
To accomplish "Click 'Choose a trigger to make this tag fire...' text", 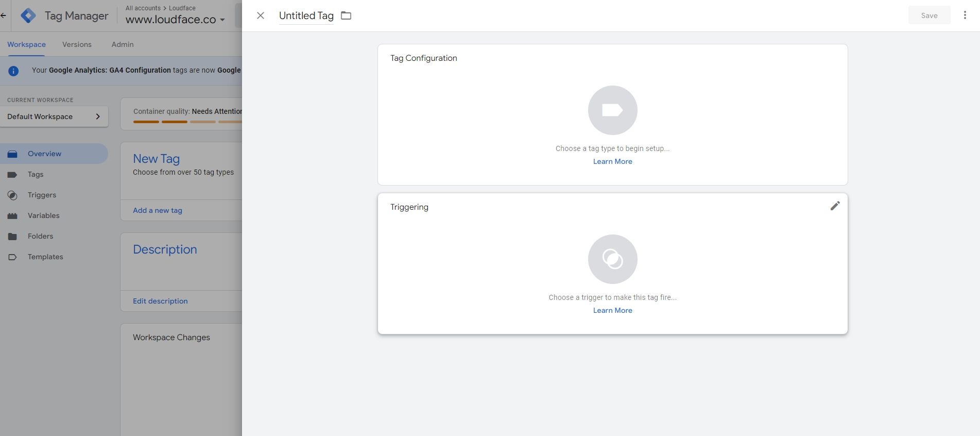I will pyautogui.click(x=612, y=297).
